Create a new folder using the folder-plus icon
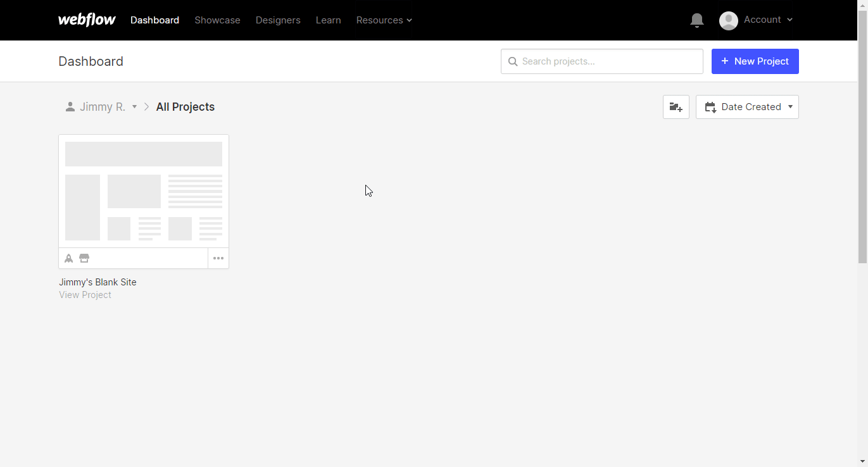The width and height of the screenshot is (868, 467). tap(676, 106)
